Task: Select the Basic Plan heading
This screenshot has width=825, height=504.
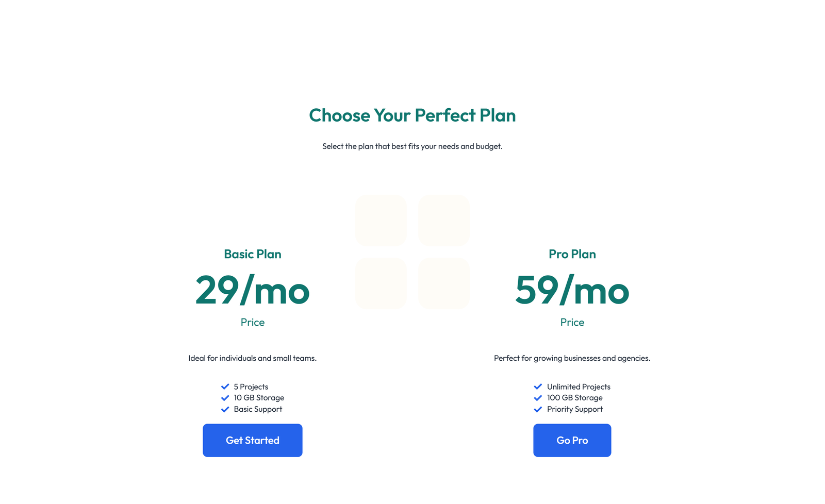Action: [x=253, y=254]
